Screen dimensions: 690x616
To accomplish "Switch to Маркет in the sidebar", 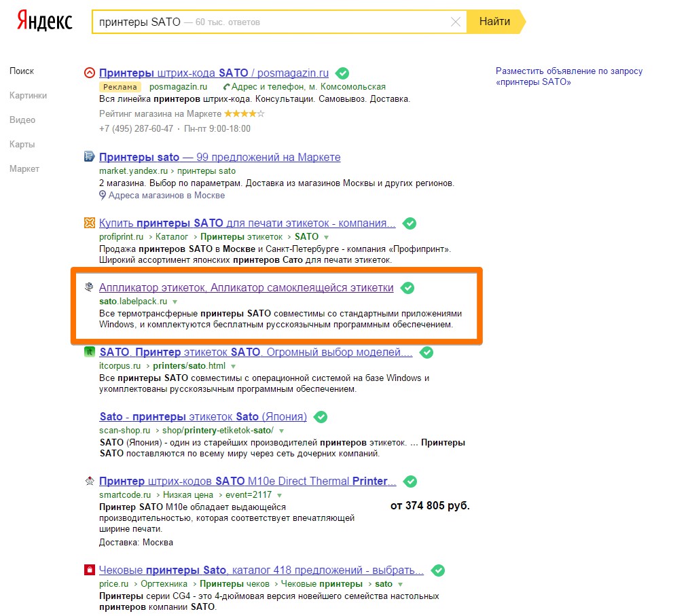I will [24, 168].
